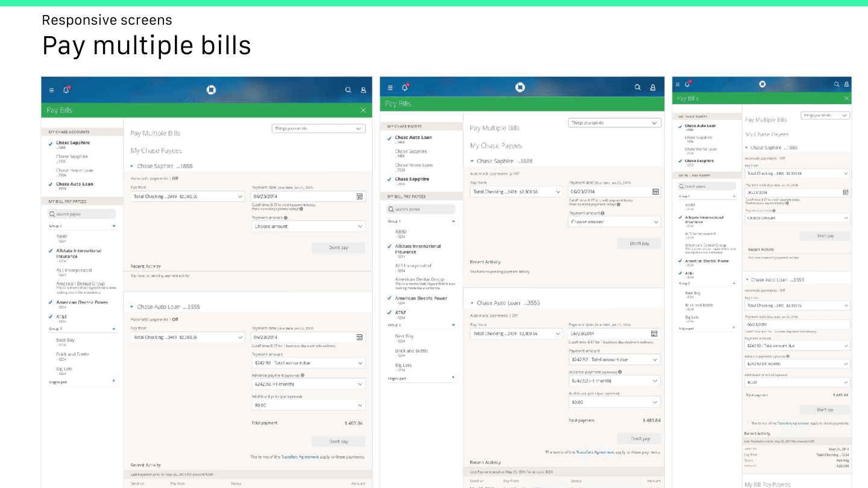Image resolution: width=868 pixels, height=488 pixels.
Task: Open the Things you can do dropdown
Action: pos(318,128)
